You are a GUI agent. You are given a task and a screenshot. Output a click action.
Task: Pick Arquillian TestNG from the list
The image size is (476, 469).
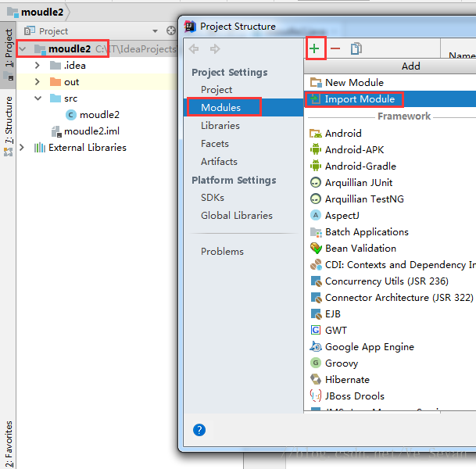(x=390, y=199)
